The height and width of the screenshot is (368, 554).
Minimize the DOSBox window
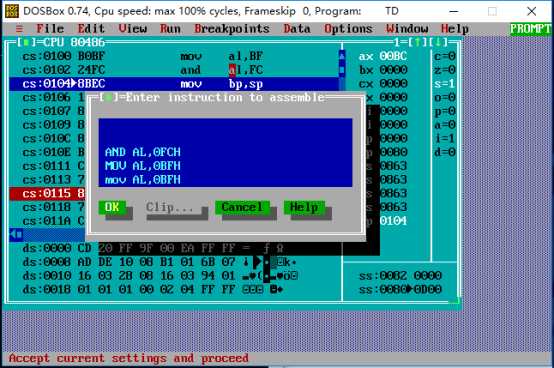click(454, 11)
